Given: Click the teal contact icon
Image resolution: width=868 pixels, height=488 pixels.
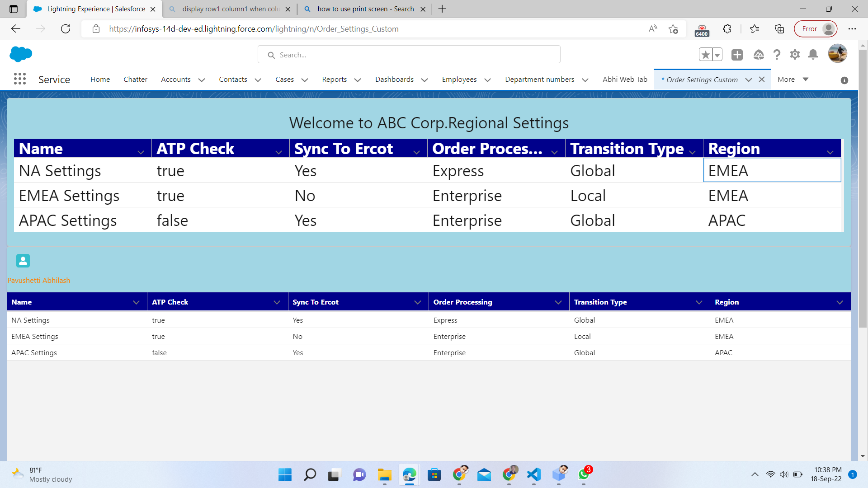Looking at the screenshot, I should [23, 261].
